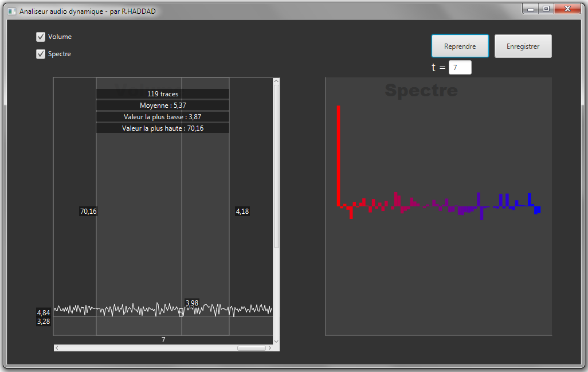Click the Enregistrer button
588x372 pixels.
(x=523, y=46)
